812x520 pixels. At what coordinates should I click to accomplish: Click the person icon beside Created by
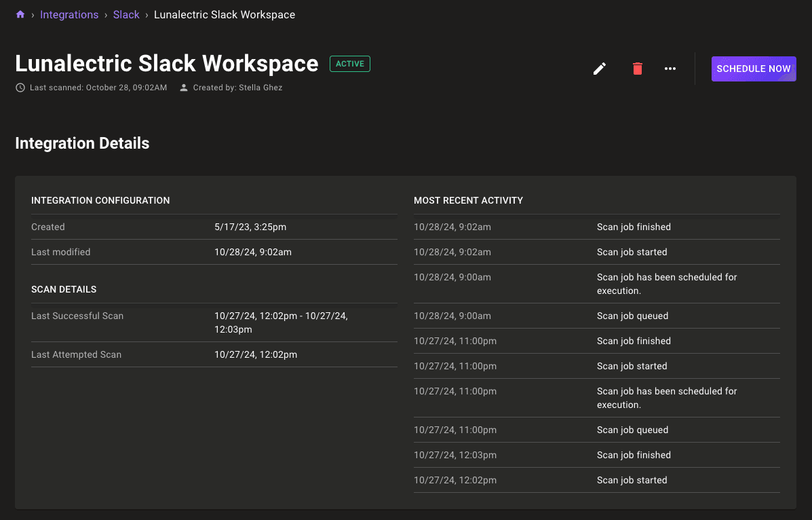(183, 87)
